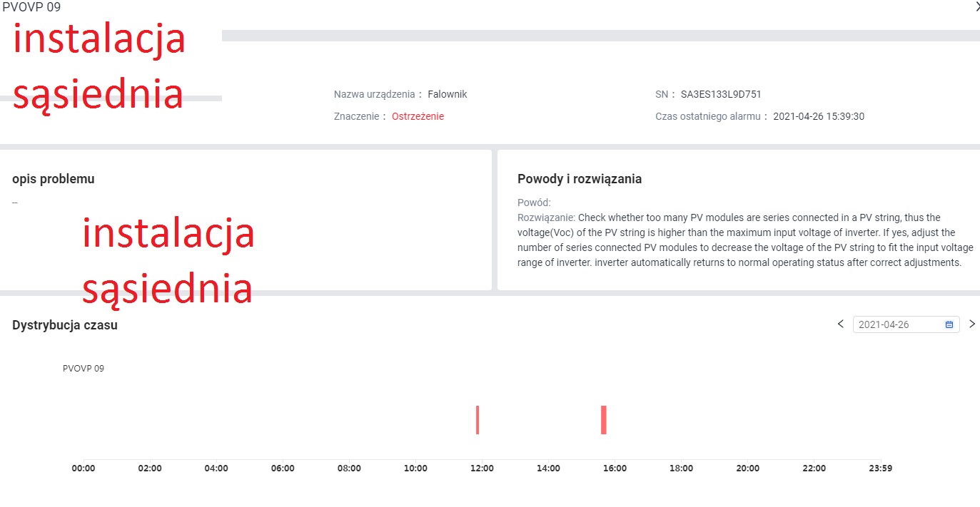Select the alarm marker near 16:00
Viewport: 980px width, 507px height.
pyautogui.click(x=604, y=420)
